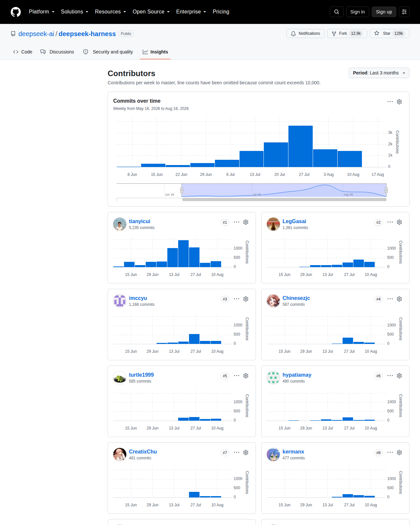This screenshot has width=420, height=525.
Task: Click the right handle of the timeline range selector
Action: point(386,190)
